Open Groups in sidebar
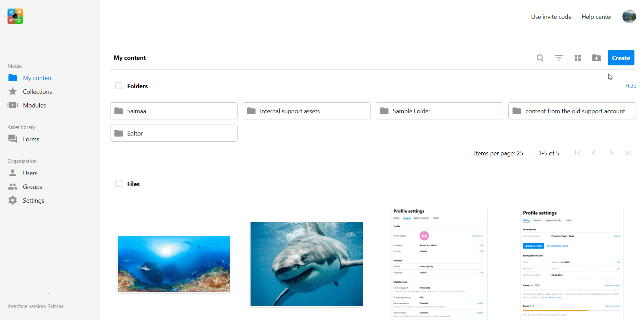 32,187
